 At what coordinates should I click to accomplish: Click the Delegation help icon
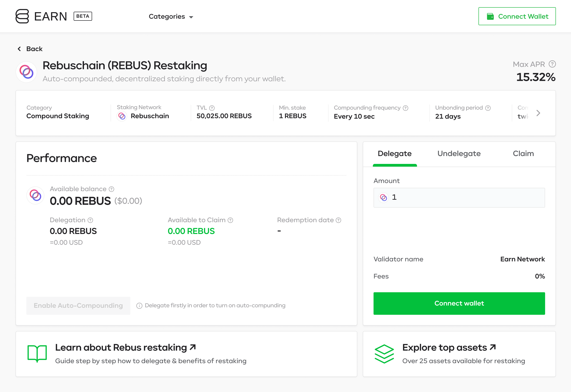[x=91, y=220]
